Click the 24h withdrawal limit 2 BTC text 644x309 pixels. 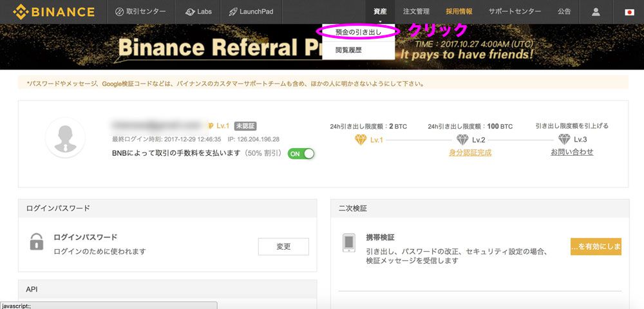click(368, 126)
